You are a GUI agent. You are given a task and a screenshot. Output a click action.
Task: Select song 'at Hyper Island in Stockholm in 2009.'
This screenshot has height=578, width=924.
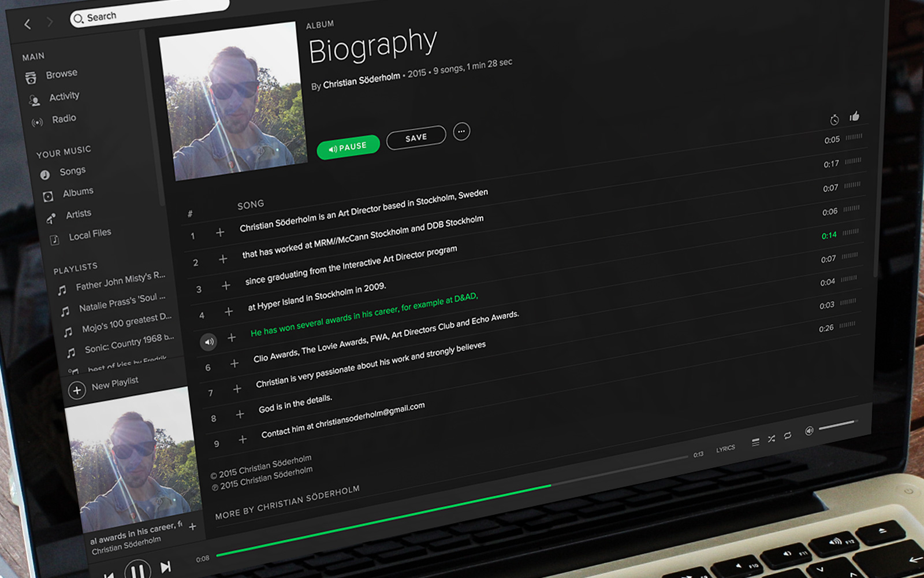point(317,297)
